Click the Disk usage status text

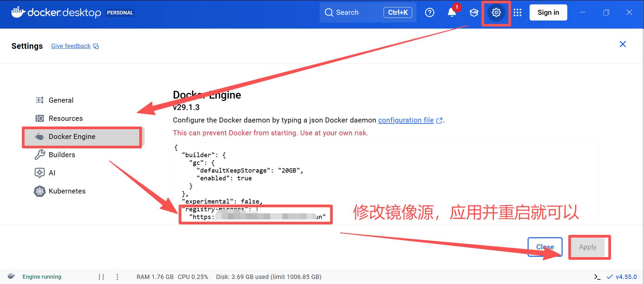click(x=269, y=277)
